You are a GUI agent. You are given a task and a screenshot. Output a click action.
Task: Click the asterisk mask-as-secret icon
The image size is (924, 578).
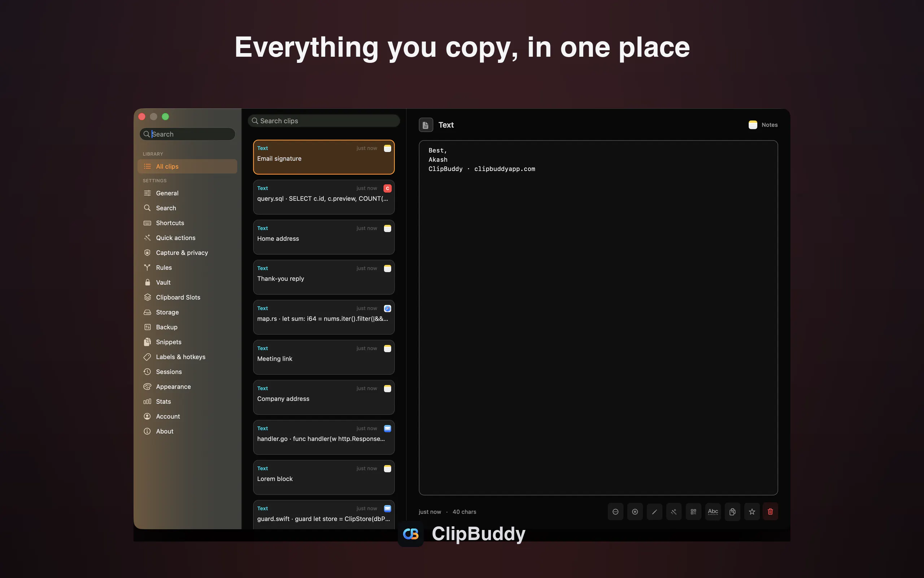pyautogui.click(x=635, y=512)
